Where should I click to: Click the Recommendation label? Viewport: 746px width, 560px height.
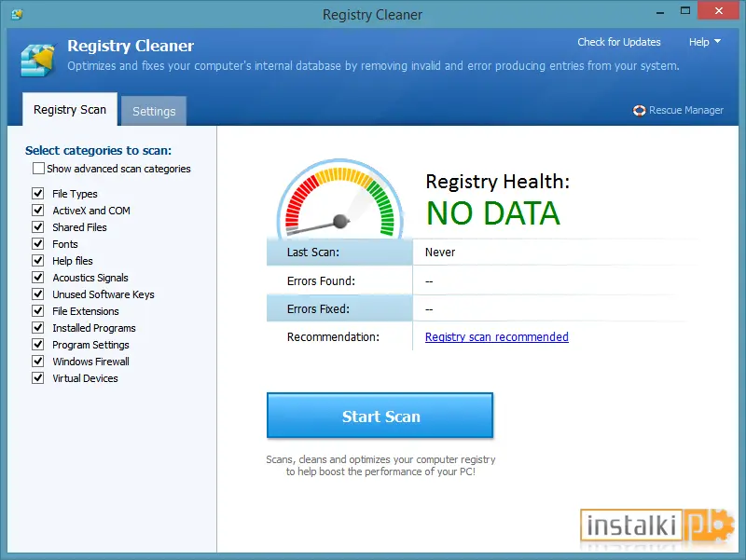pyautogui.click(x=333, y=337)
